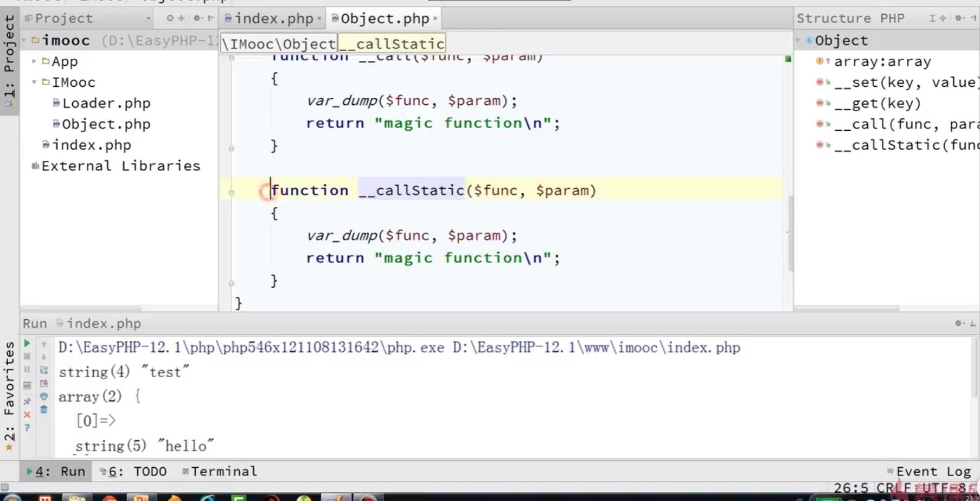Close the Run panel with the red X
Image resolution: width=980 pixels, height=501 pixels.
coord(27,415)
